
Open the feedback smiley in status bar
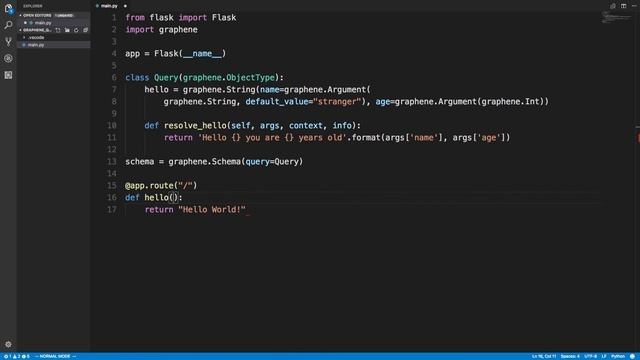pyautogui.click(x=632, y=356)
